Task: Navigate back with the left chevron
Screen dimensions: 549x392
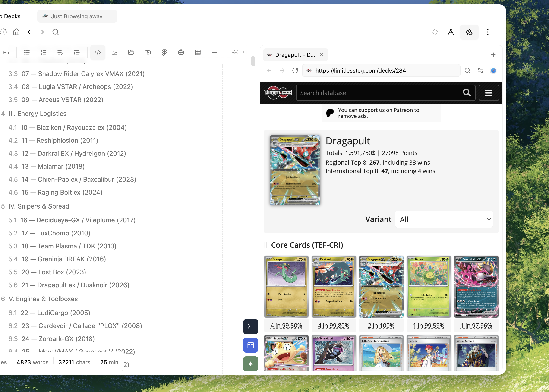Action: coord(29,32)
